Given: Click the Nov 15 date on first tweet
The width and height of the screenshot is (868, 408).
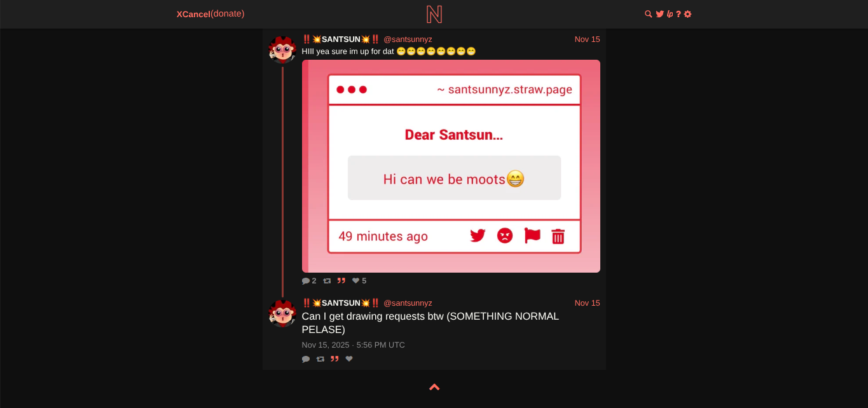Looking at the screenshot, I should (587, 39).
